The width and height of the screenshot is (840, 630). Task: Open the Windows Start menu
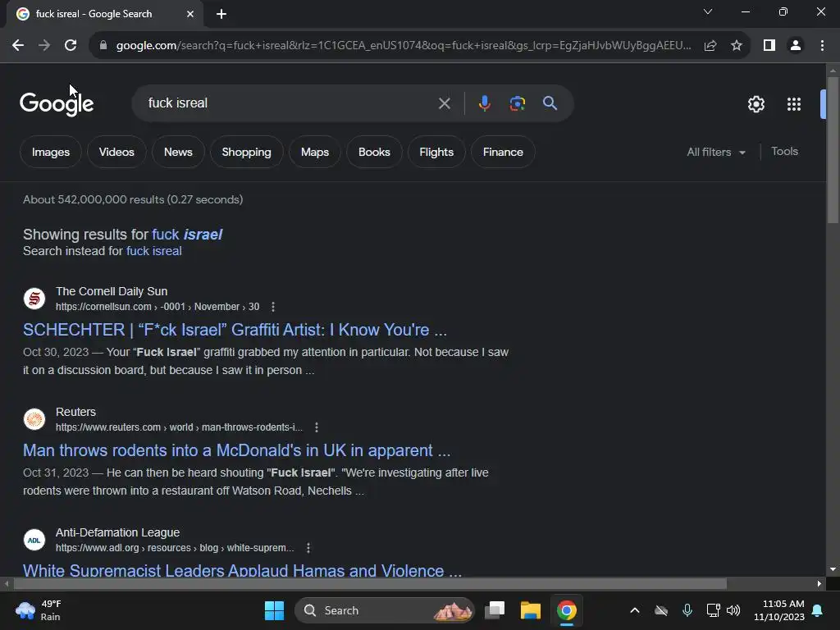click(x=274, y=610)
